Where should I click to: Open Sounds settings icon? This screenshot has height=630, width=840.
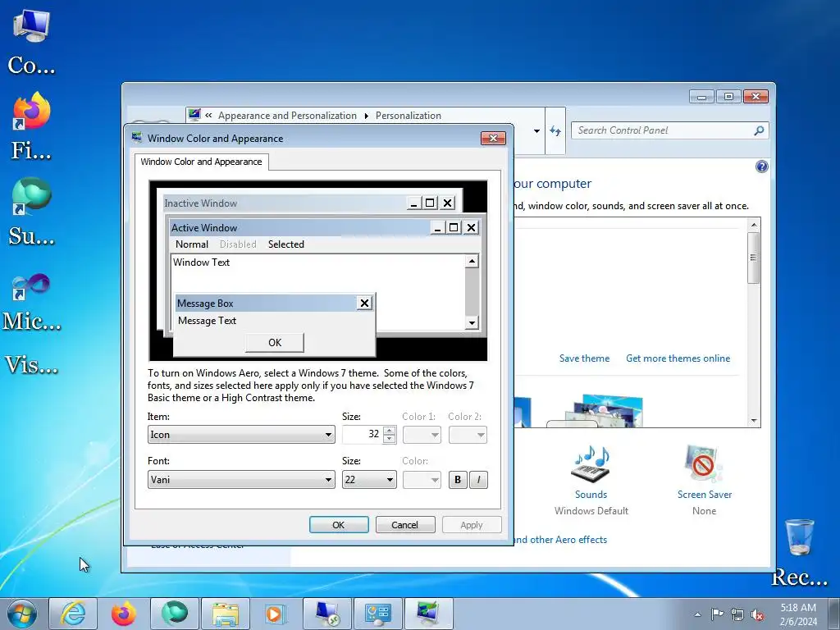[591, 464]
